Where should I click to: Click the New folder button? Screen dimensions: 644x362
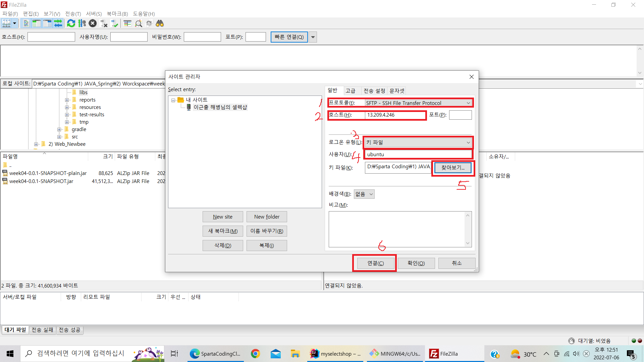point(267,217)
